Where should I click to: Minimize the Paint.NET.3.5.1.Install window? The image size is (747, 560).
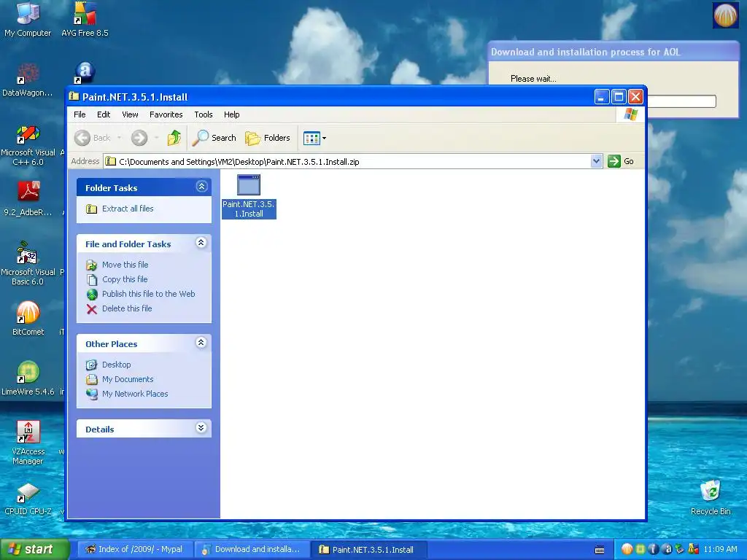602,97
